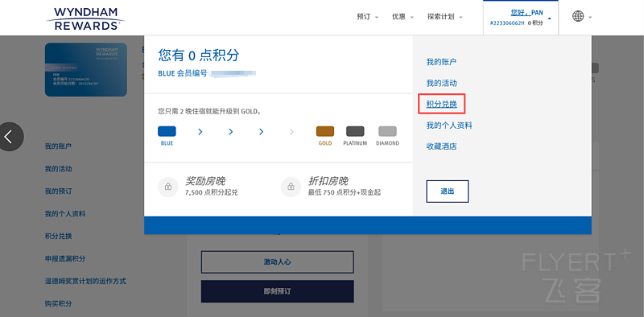Open 积分兑换 in the account dropdown panel
644x317 pixels.
click(x=441, y=105)
